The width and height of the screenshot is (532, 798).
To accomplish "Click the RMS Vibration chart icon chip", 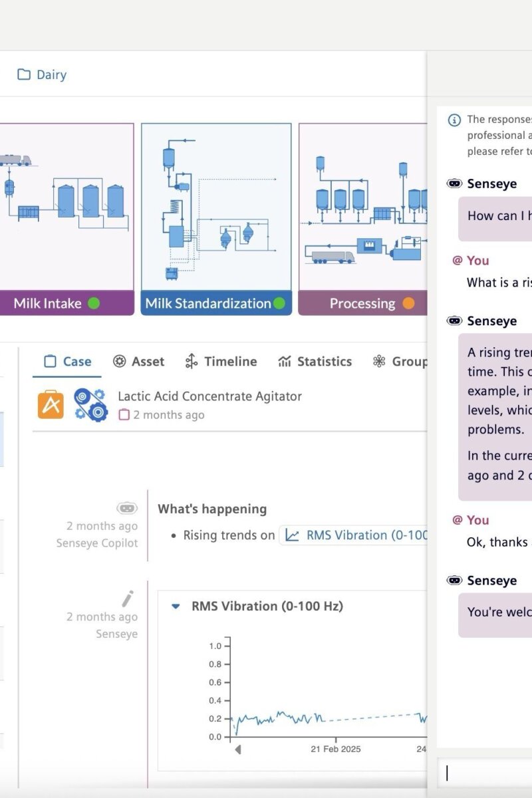I will [292, 535].
